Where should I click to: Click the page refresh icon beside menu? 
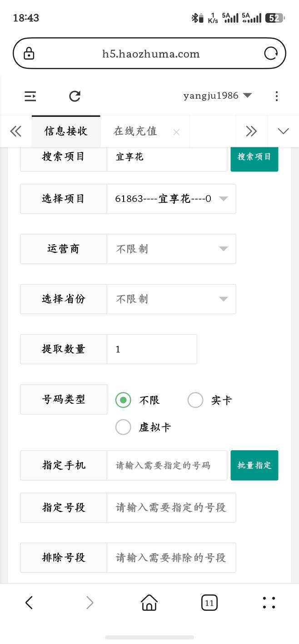click(75, 96)
